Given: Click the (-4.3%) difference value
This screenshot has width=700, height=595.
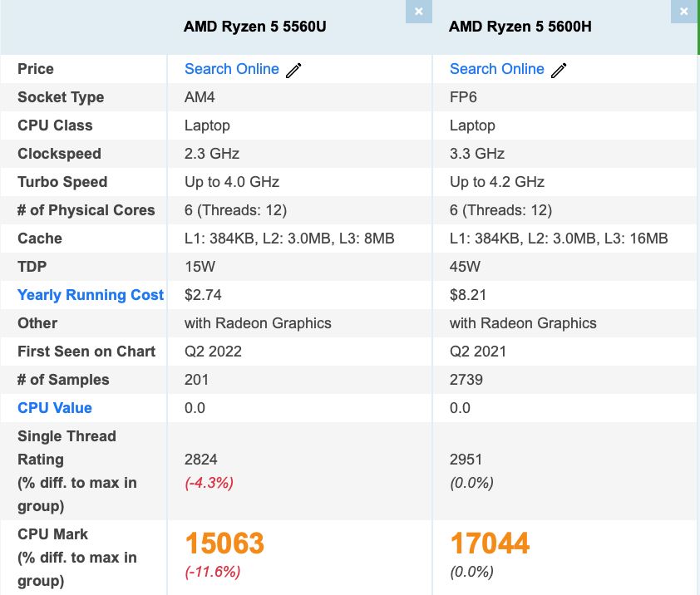Looking at the screenshot, I should tap(209, 483).
